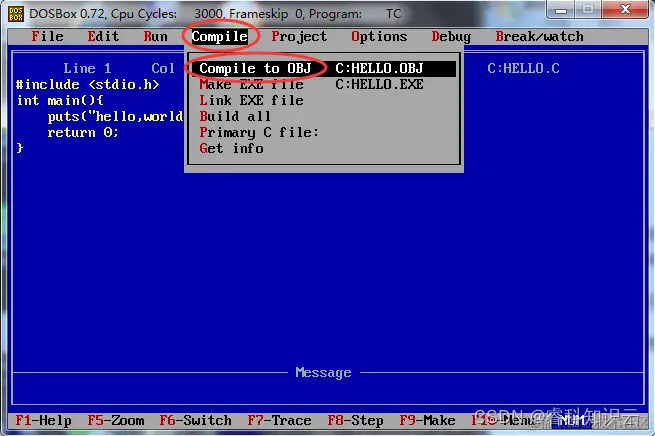Select Build all in Compile menu
The height and width of the screenshot is (436, 655).
(235, 116)
